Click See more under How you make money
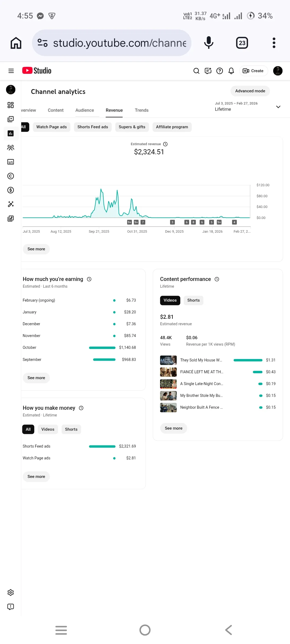 (x=36, y=477)
